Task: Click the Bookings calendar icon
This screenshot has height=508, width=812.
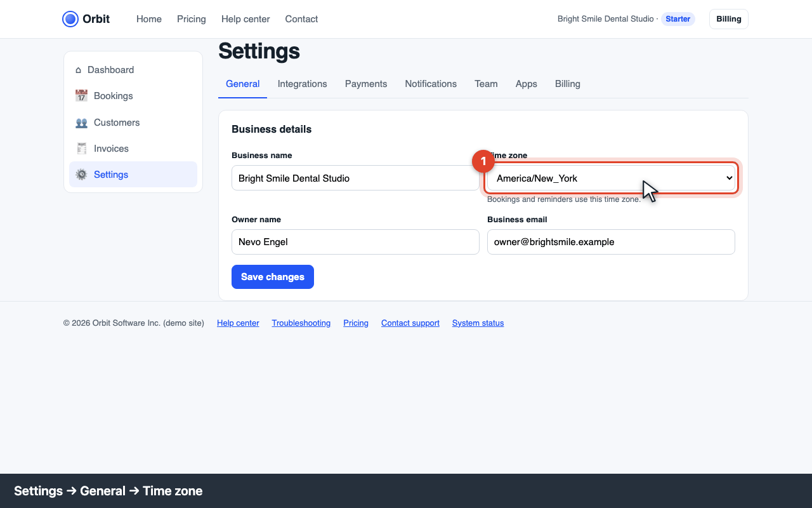Action: (81, 96)
